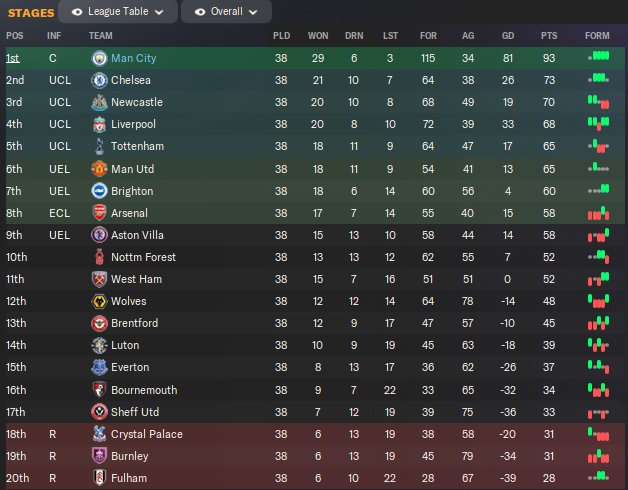Click the eye icon on Overall
The image size is (628, 490).
200,12
